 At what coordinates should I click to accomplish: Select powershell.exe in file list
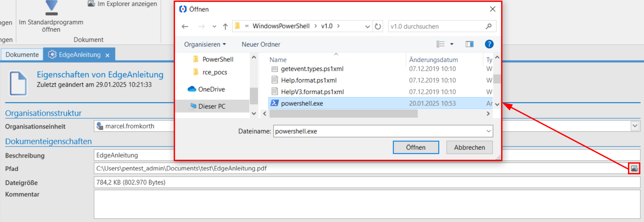[x=380, y=103]
